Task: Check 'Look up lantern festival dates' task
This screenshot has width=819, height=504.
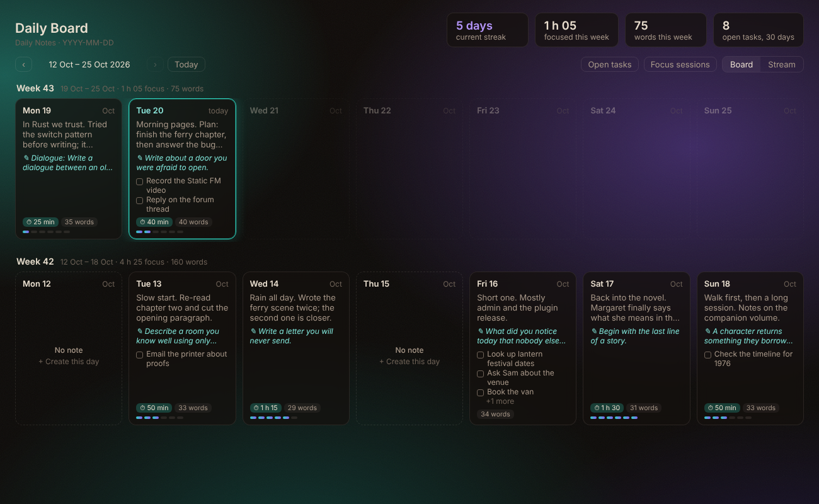Action: coord(481,355)
